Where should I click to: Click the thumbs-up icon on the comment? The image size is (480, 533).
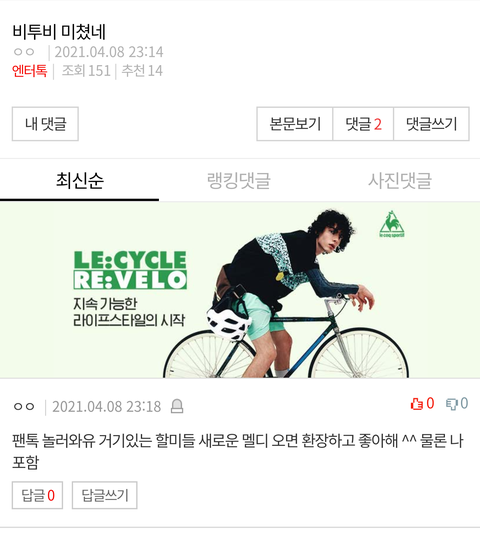pyautogui.click(x=417, y=404)
